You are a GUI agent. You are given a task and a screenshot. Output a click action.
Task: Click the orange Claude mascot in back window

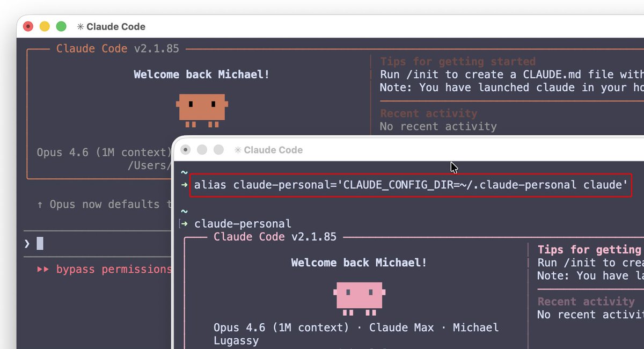pyautogui.click(x=202, y=110)
